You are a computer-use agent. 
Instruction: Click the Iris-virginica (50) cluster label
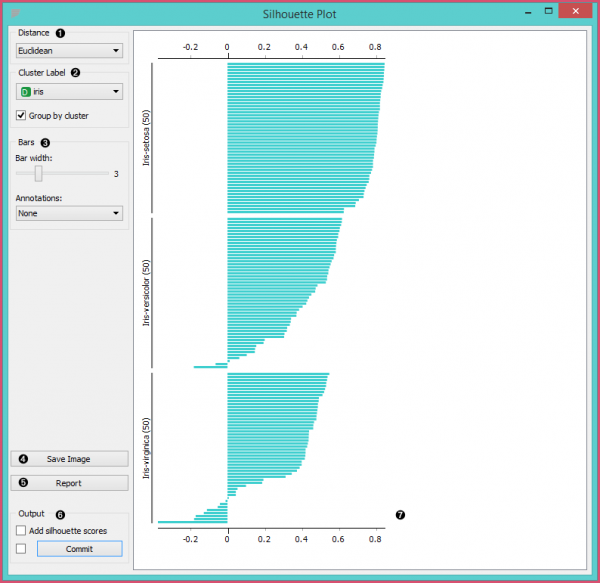tap(146, 448)
